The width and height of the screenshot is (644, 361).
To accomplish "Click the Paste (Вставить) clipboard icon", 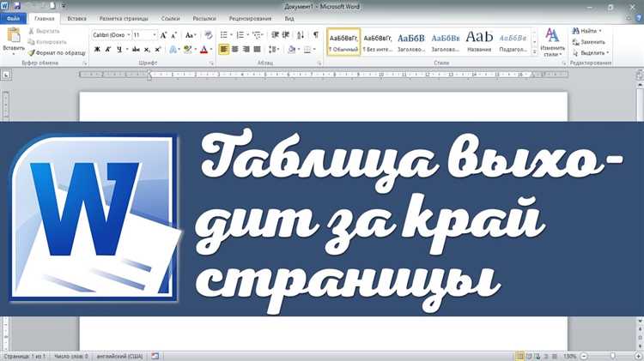I will (14, 36).
